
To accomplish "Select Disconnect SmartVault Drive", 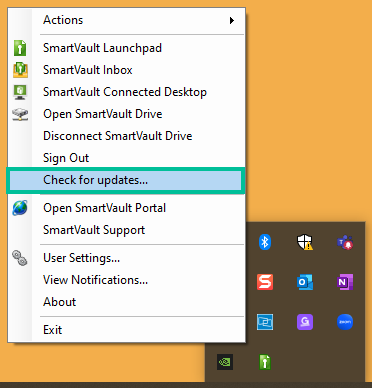I will pos(126,136).
